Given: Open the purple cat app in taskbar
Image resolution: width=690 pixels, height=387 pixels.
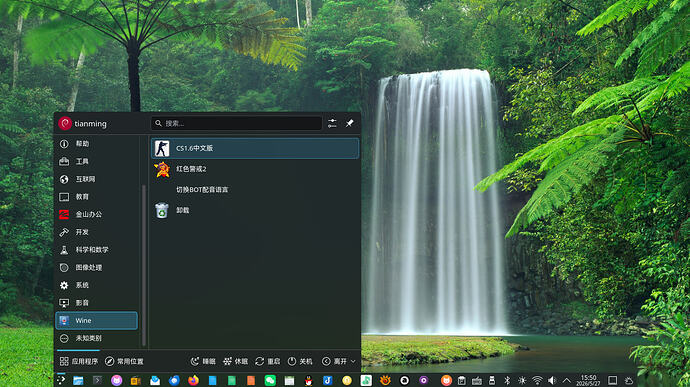Looking at the screenshot, I should (117, 380).
